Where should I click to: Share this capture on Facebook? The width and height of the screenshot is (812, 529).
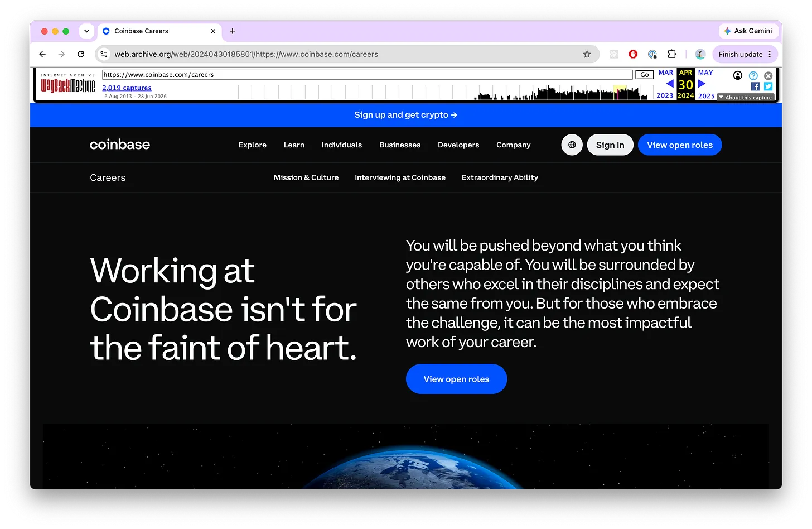coord(755,86)
